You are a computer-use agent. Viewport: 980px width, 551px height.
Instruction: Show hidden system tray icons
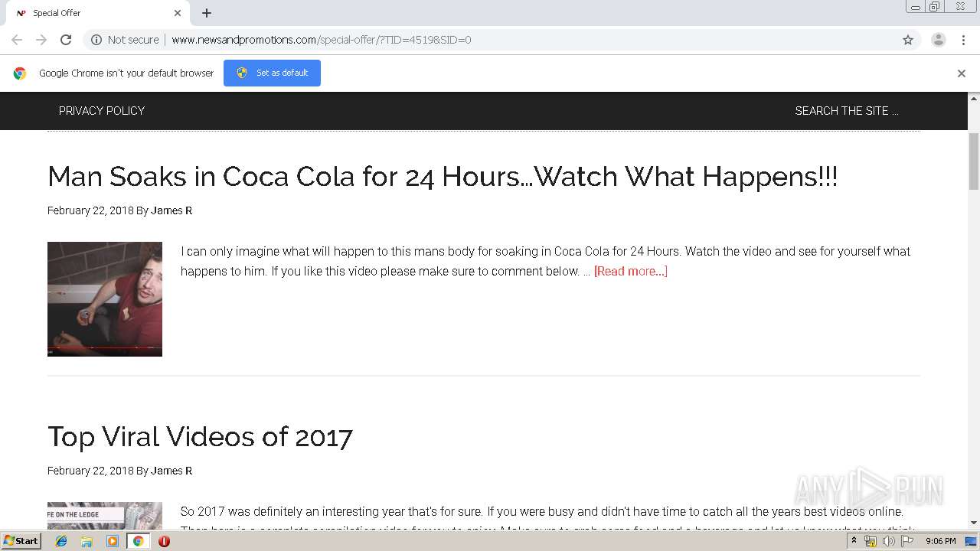click(854, 541)
